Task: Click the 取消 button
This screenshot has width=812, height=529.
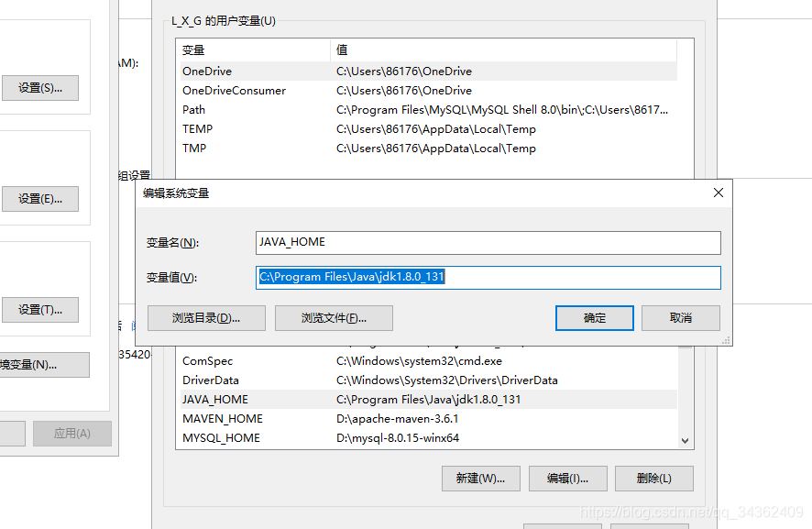Action: click(680, 318)
